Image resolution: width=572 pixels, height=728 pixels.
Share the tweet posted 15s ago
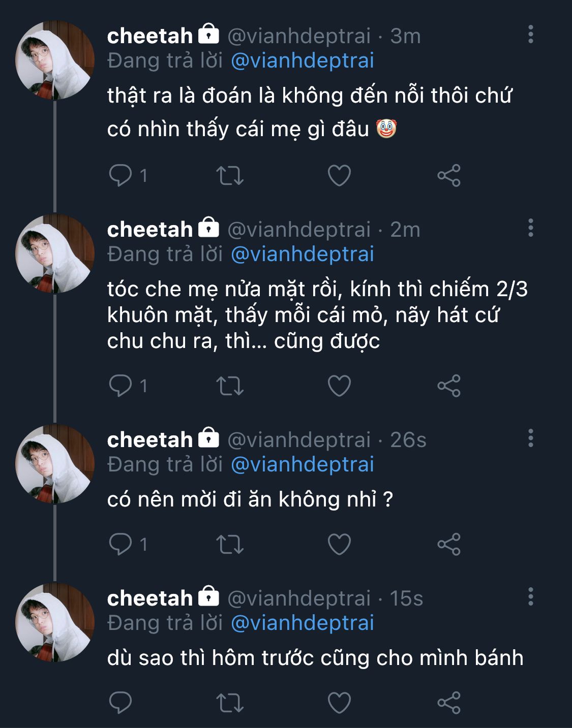[x=449, y=703]
